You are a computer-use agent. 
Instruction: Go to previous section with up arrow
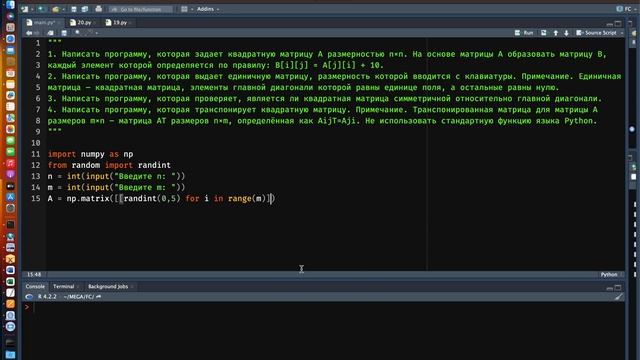pyautogui.click(x=556, y=33)
